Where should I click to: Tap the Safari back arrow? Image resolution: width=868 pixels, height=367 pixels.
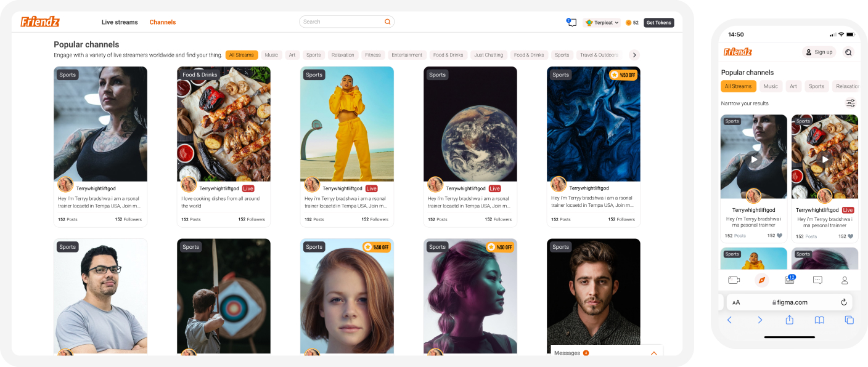point(729,320)
